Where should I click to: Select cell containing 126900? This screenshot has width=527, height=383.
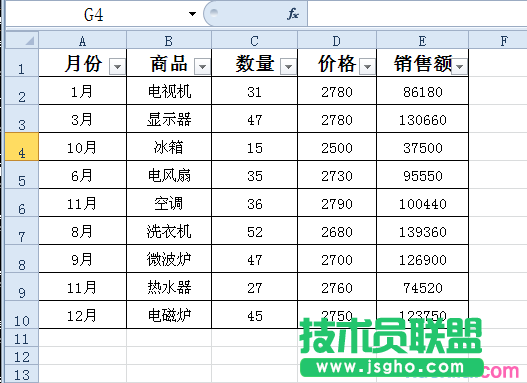[x=422, y=259]
